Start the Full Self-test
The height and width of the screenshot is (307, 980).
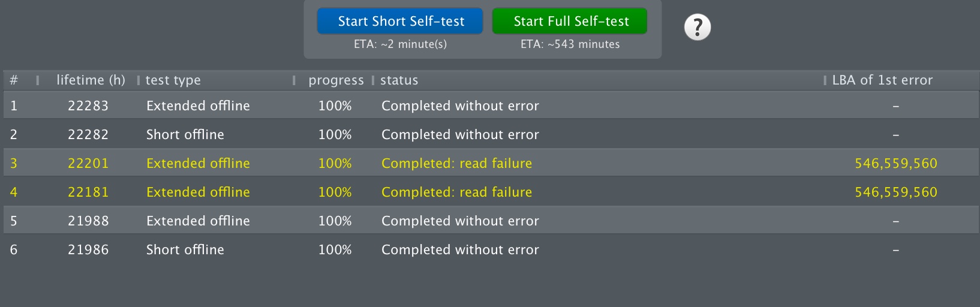tap(570, 21)
